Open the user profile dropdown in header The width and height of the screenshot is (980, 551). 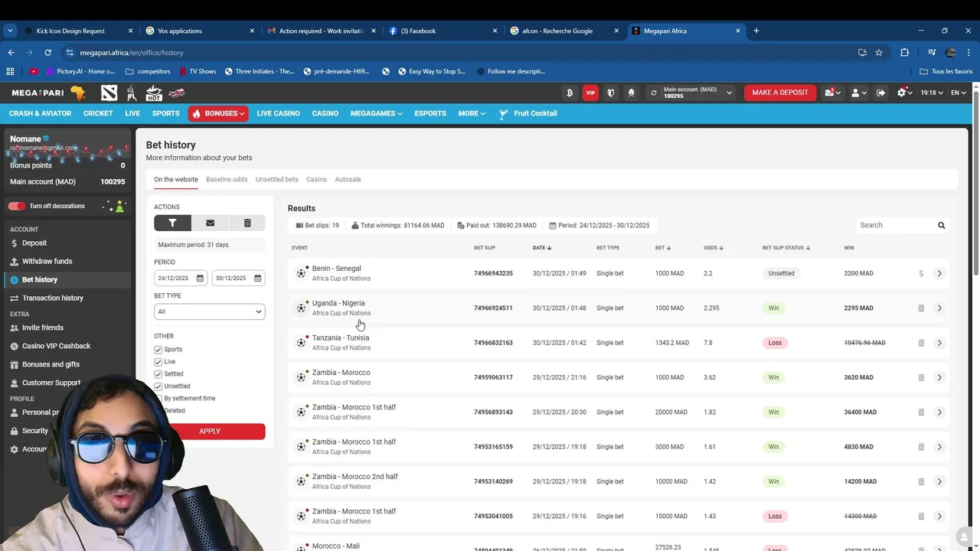[x=859, y=93]
